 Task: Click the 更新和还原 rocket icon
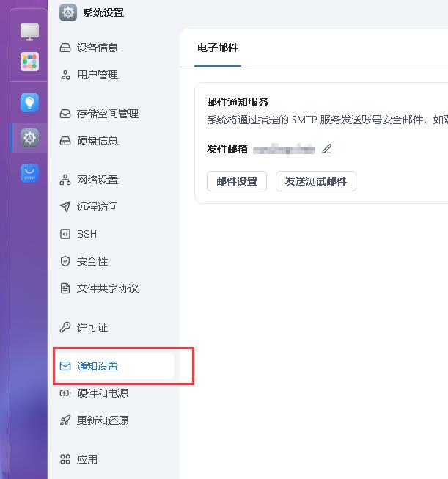(x=65, y=420)
